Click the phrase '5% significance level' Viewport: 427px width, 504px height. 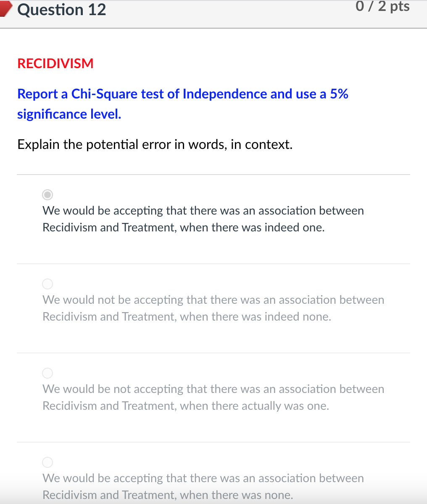[x=69, y=114]
